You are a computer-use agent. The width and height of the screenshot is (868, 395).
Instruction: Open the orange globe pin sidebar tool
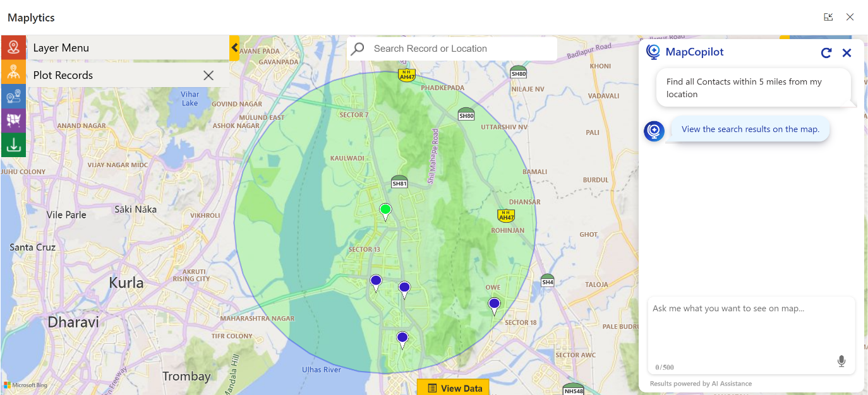[13, 72]
